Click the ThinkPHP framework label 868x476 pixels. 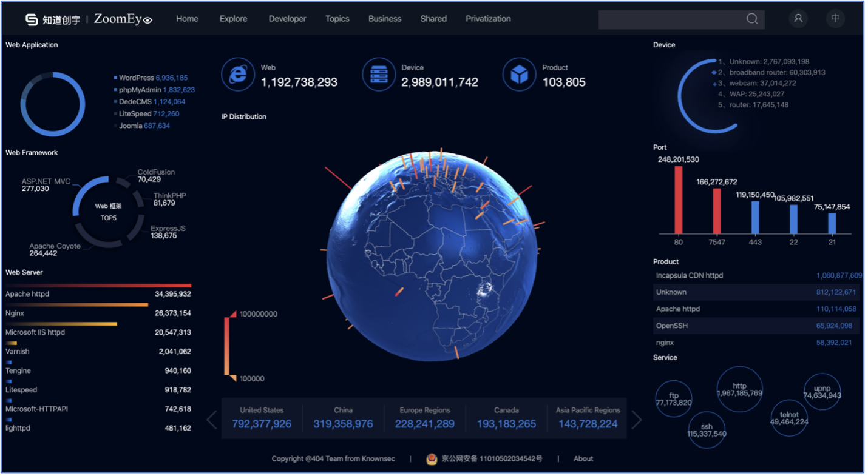pos(169,199)
